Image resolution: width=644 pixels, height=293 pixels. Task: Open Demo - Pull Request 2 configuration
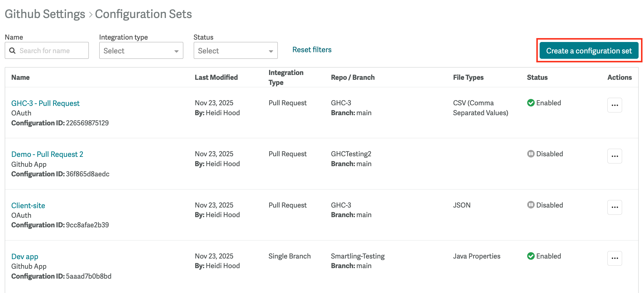[47, 154]
